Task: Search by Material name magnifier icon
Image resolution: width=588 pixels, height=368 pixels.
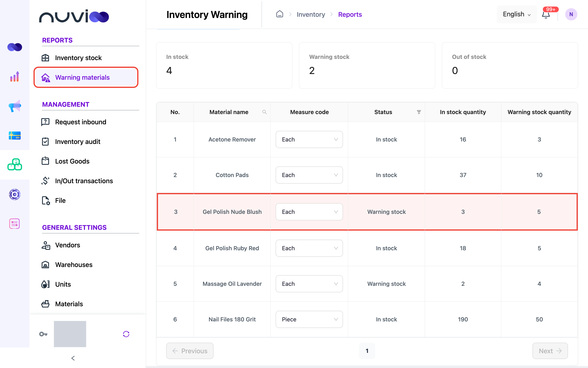Action: 264,112
